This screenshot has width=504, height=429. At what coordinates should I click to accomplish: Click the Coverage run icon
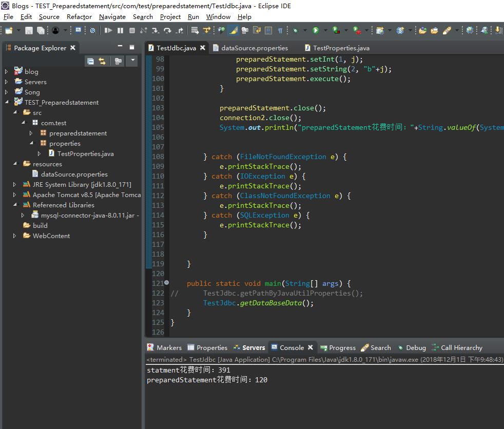336,30
